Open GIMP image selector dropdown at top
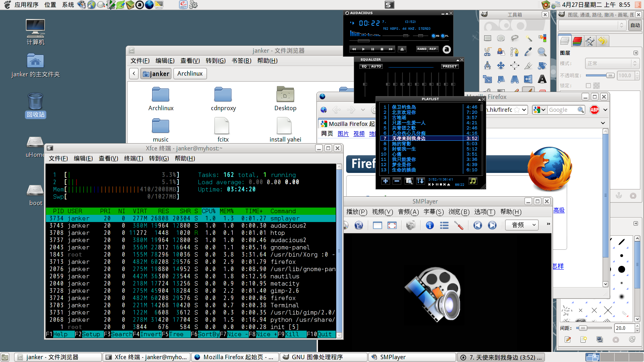The width and height of the screenshot is (644, 362). 592,25
